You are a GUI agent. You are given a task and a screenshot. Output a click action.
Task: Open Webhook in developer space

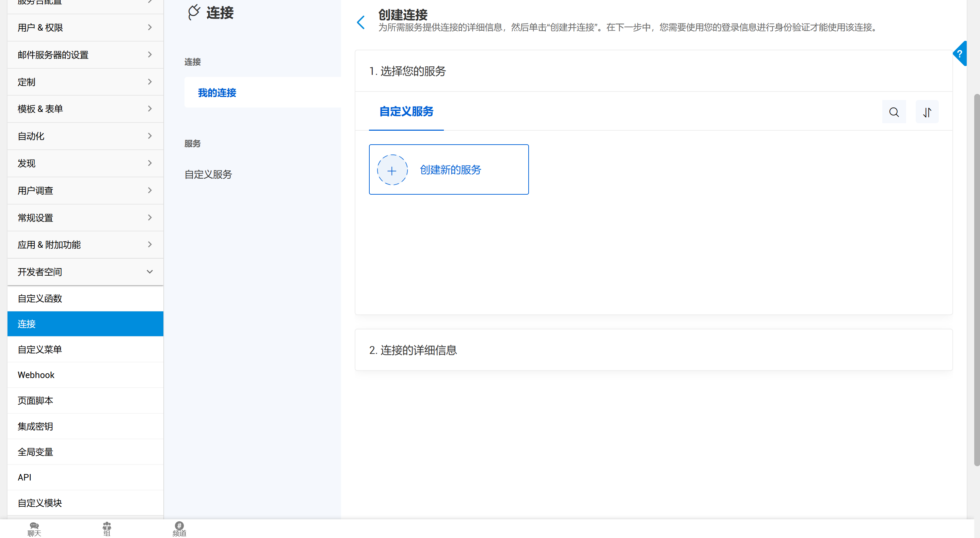click(36, 375)
